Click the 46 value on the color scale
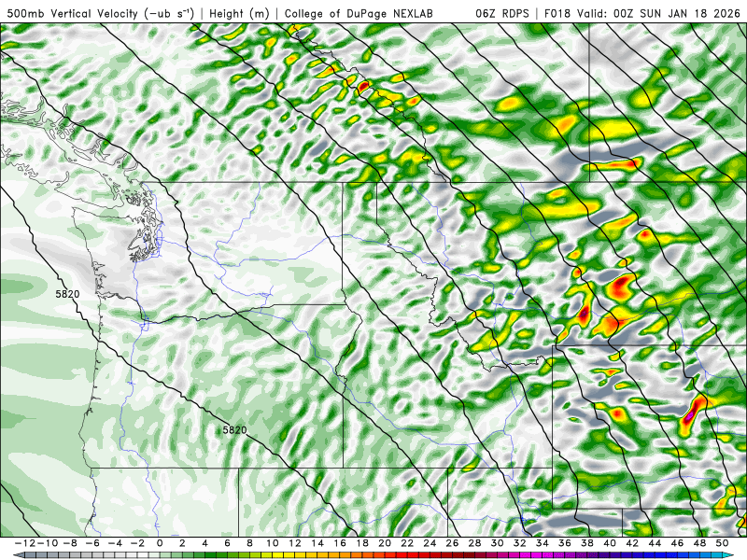Viewport: 747px width, 560px height. pos(677,543)
